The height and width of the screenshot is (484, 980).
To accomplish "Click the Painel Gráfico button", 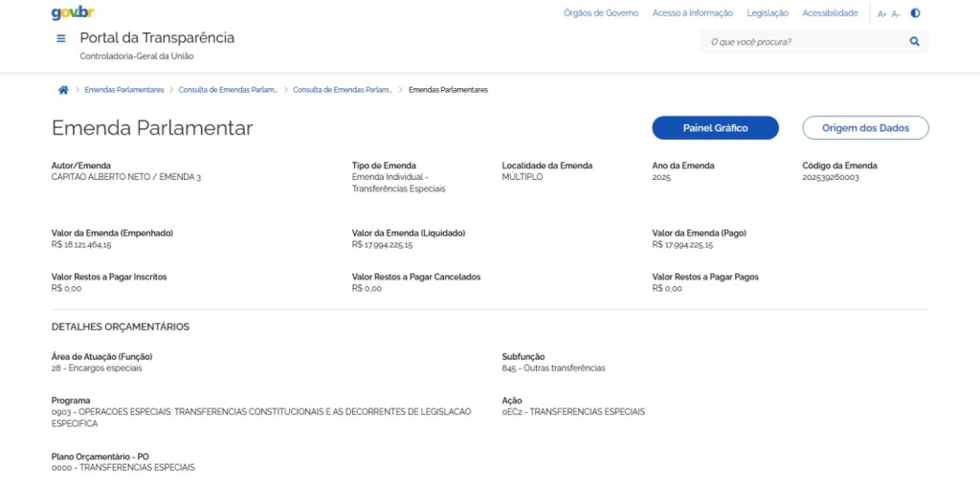I will (x=715, y=128).
